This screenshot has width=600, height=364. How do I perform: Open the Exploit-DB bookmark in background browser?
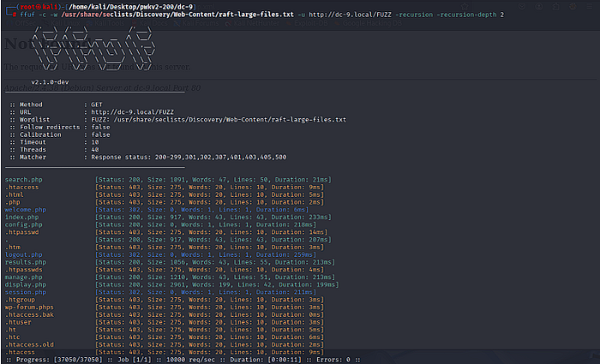pos(307,23)
